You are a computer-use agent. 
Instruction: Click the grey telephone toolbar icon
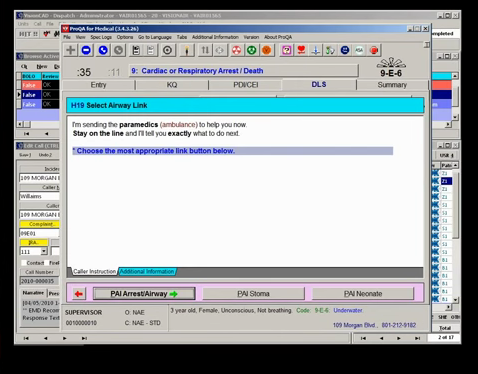pyautogui.click(x=119, y=50)
